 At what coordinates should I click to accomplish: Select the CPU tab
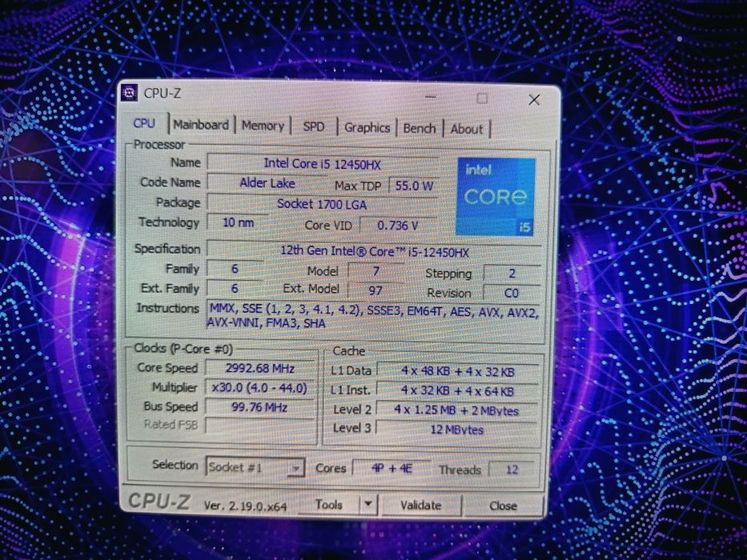click(x=144, y=123)
